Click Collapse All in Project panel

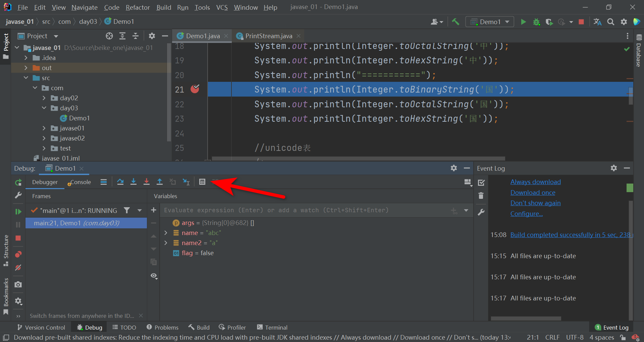(136, 36)
